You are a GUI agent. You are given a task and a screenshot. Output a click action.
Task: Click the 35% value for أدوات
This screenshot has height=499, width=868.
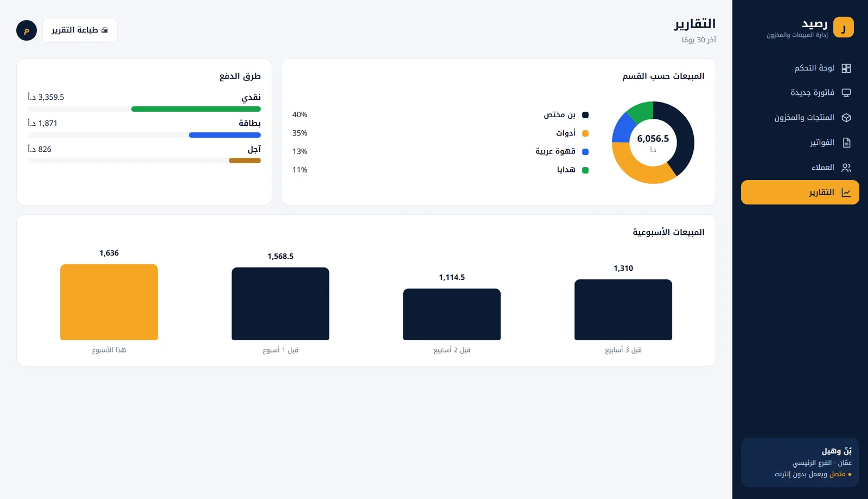(300, 133)
